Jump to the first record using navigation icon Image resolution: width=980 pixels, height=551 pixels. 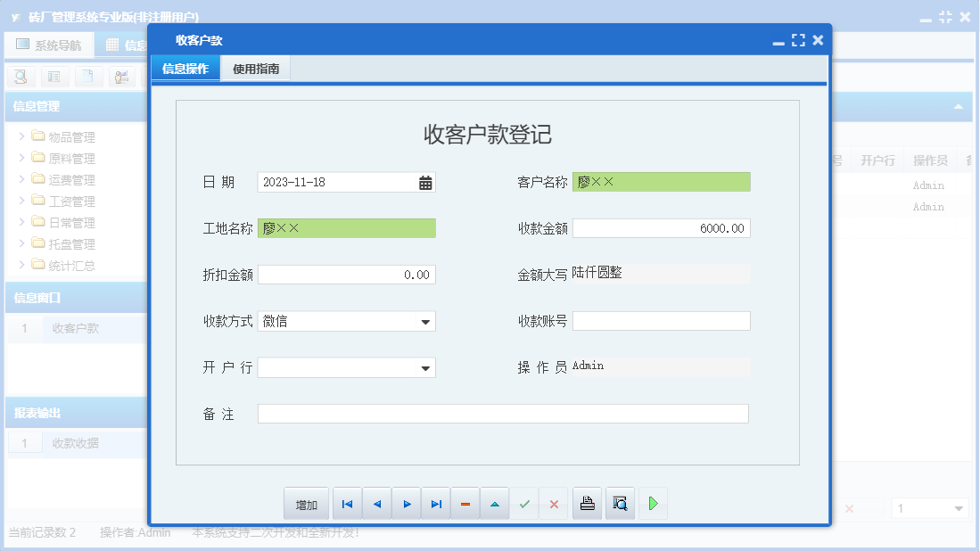[x=347, y=503]
